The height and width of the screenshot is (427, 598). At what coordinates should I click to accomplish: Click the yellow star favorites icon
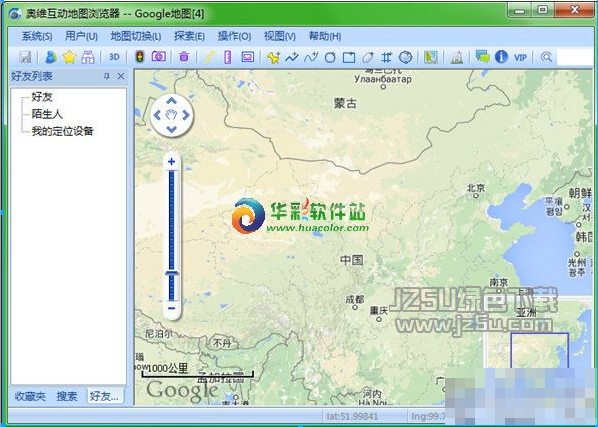point(69,57)
